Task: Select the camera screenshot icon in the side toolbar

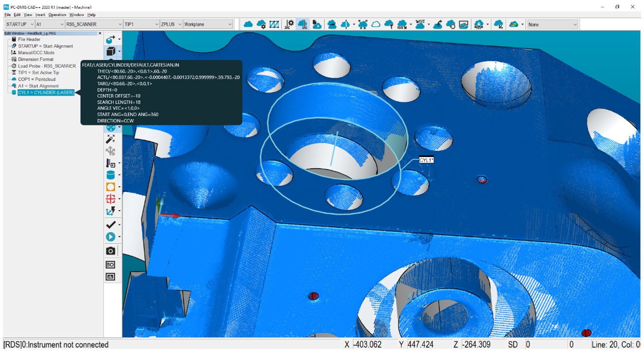Action: (111, 250)
